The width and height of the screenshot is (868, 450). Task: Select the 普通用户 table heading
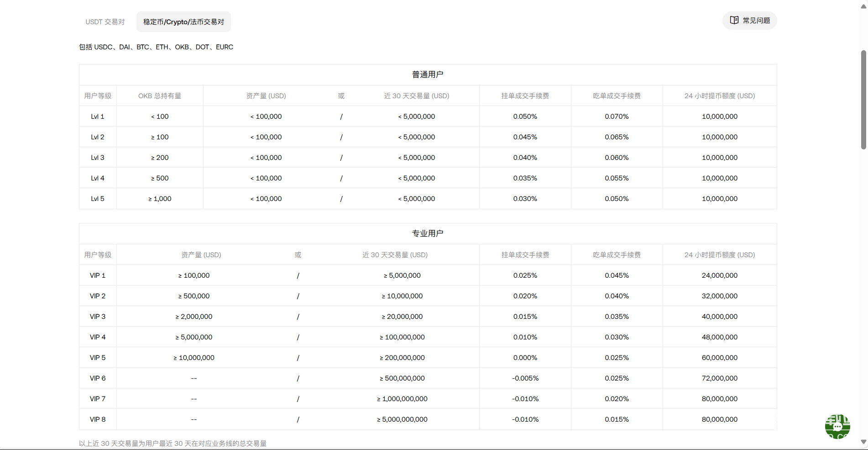click(428, 74)
